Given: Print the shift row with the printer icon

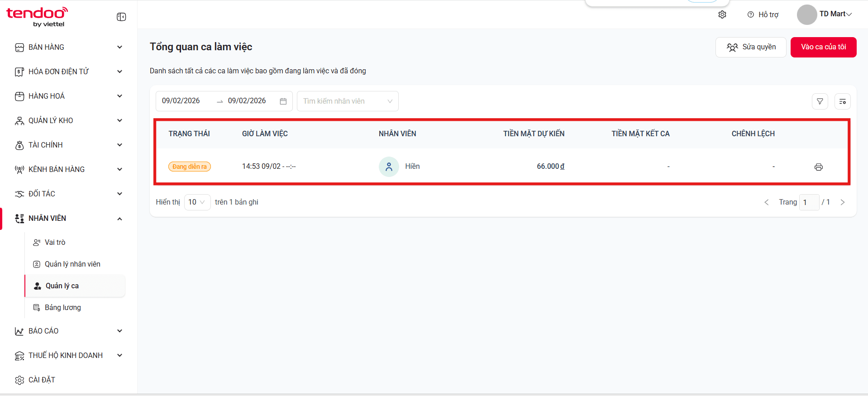Looking at the screenshot, I should point(819,167).
